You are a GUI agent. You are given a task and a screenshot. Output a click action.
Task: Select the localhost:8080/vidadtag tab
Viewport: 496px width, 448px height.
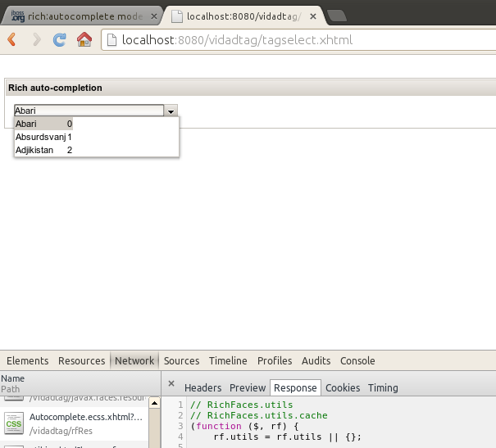tap(243, 16)
